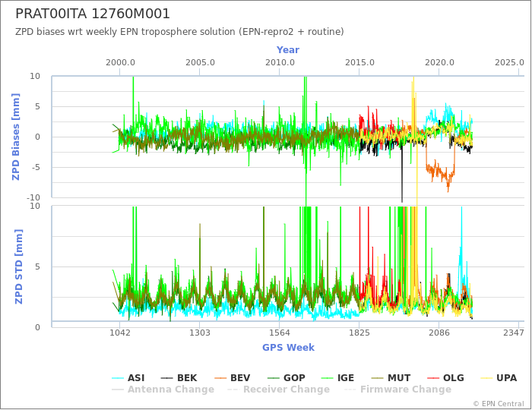532x410 pixels.
Task: Click the yellow UPA legend line marker
Action: [x=486, y=378]
